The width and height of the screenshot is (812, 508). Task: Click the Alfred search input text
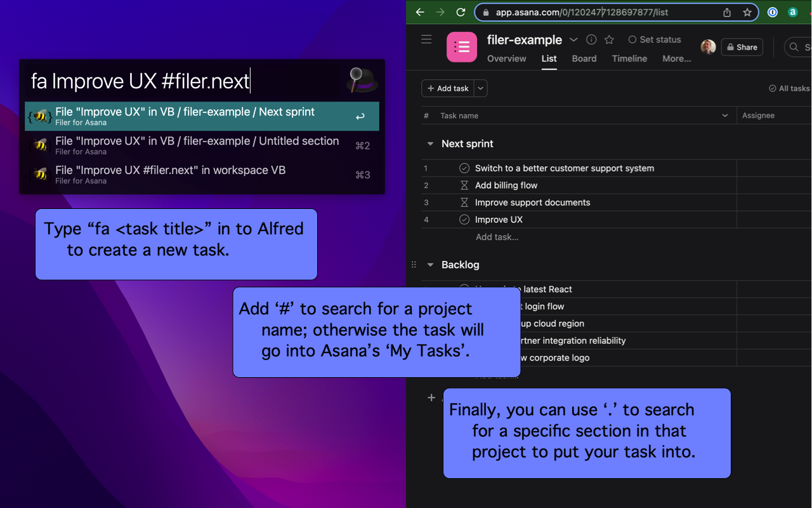(x=140, y=81)
